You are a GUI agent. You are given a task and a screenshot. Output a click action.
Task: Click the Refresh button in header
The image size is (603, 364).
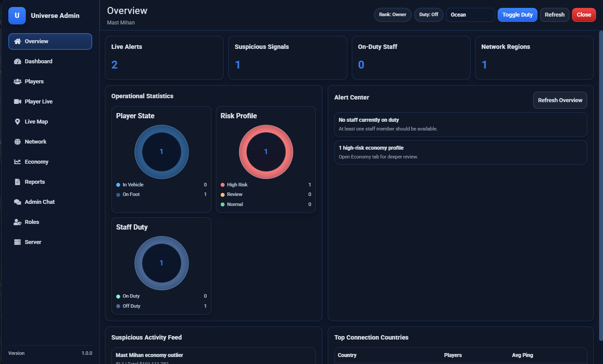[554, 15]
